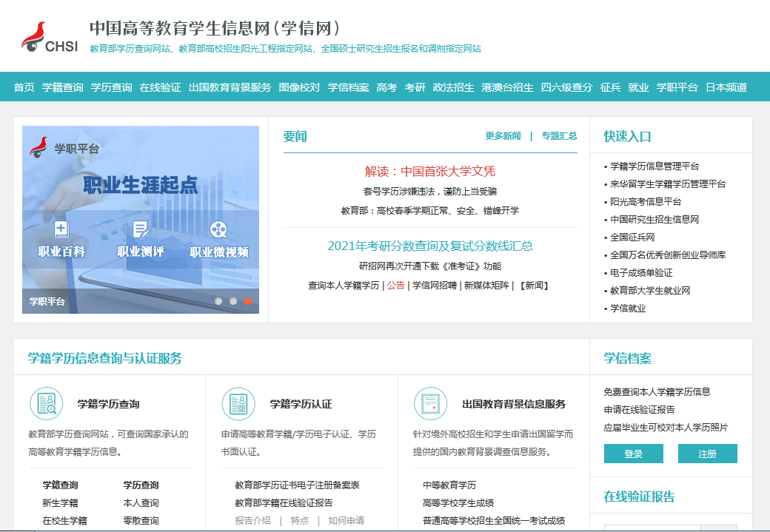Click 申请在线验证报告 text
This screenshot has width=770, height=532.
(x=640, y=409)
